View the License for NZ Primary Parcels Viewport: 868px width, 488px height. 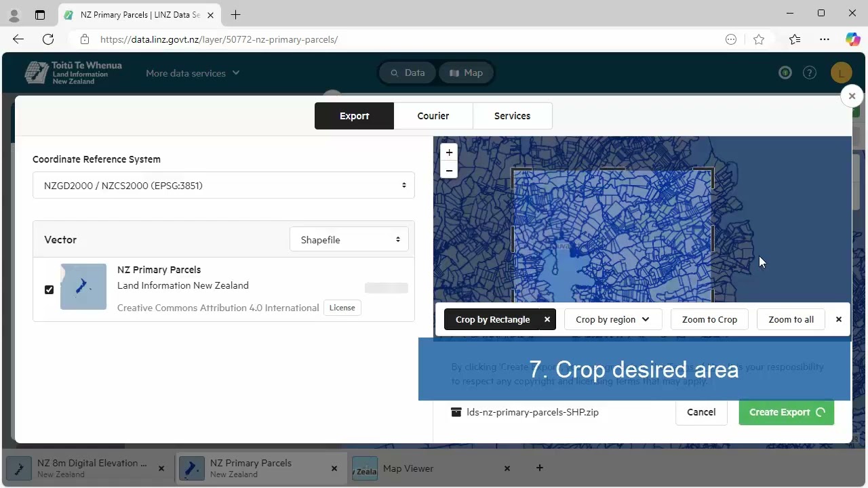pos(342,308)
